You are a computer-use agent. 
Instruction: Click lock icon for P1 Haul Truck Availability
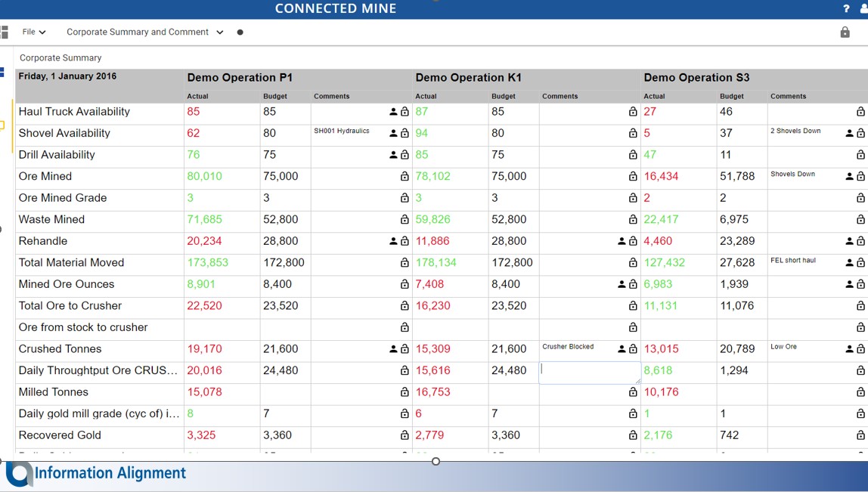(405, 111)
